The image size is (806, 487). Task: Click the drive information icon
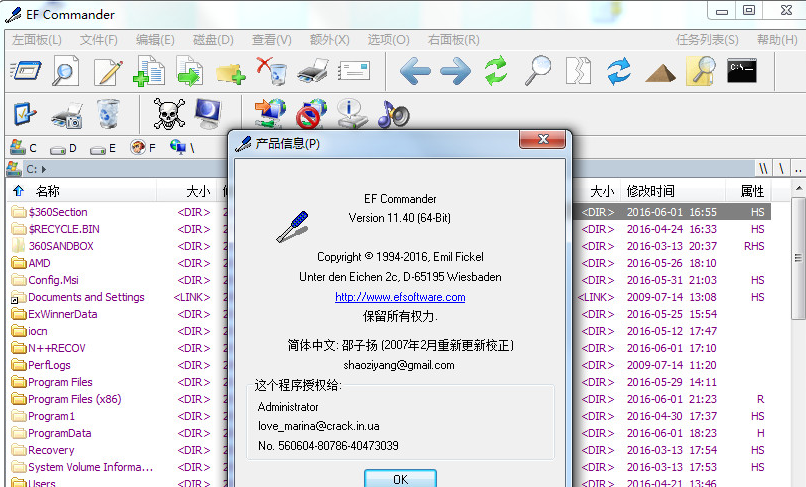coord(352,114)
